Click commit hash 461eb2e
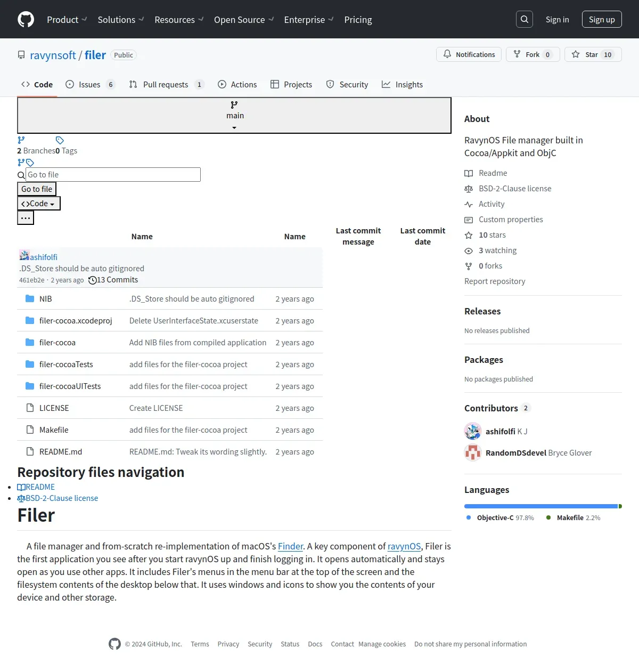Viewport: 639px width, 672px height. coord(32,280)
